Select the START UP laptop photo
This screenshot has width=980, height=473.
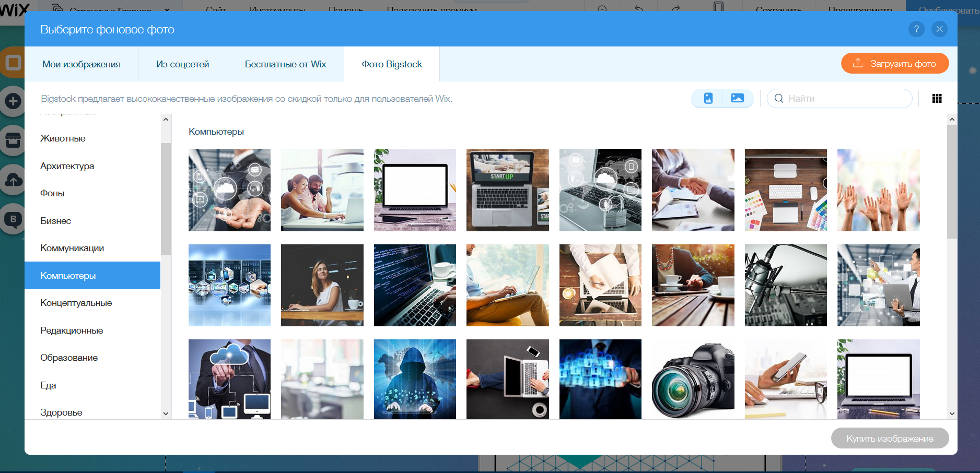click(508, 190)
